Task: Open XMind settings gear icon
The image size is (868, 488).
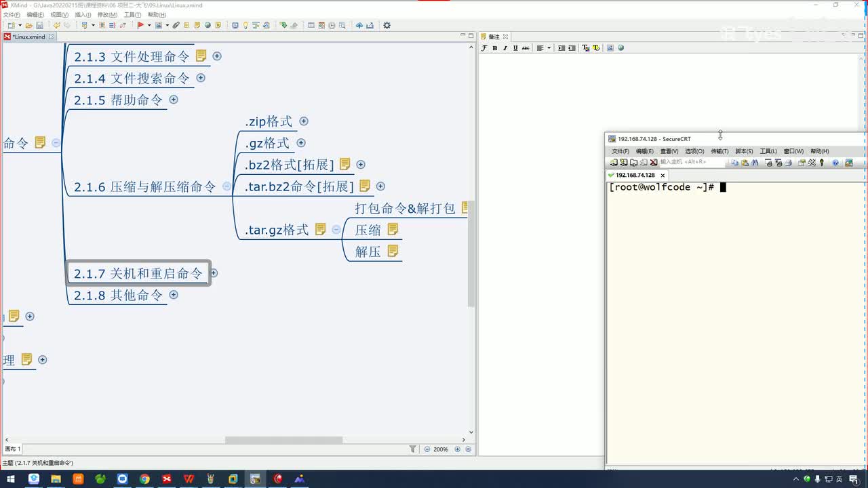Action: [387, 25]
